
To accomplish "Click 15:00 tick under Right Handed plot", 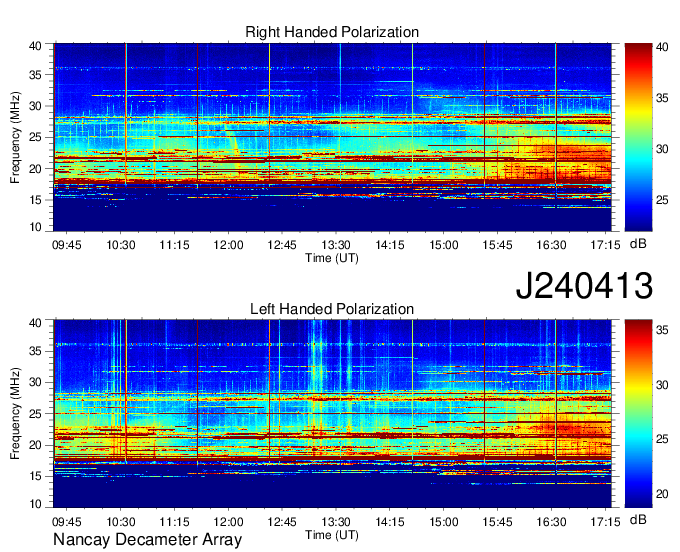I will click(443, 245).
